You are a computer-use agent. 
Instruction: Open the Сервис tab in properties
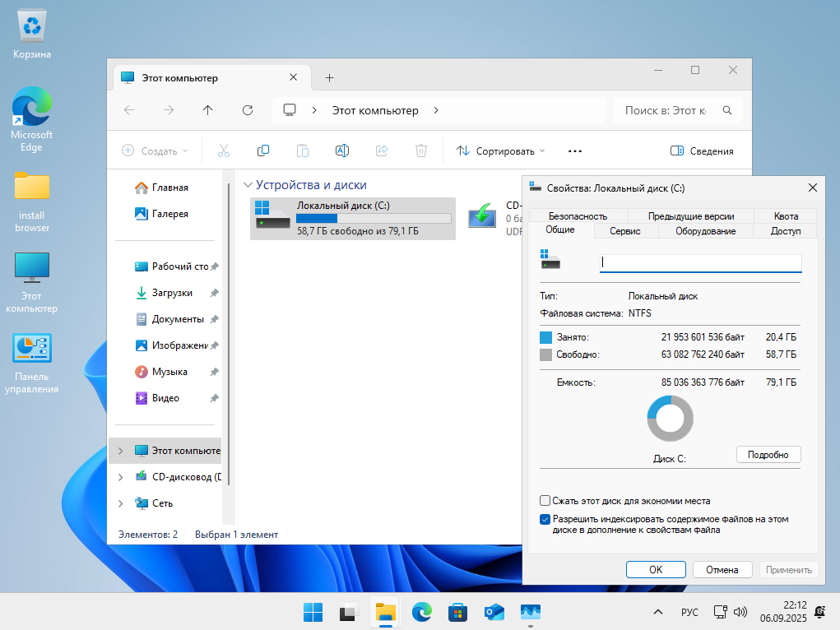click(x=624, y=231)
